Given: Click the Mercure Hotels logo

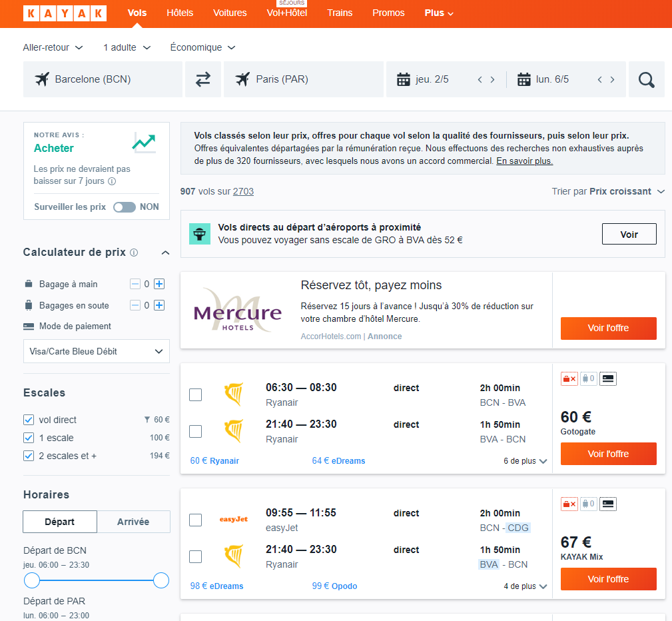Looking at the screenshot, I should click(x=237, y=310).
